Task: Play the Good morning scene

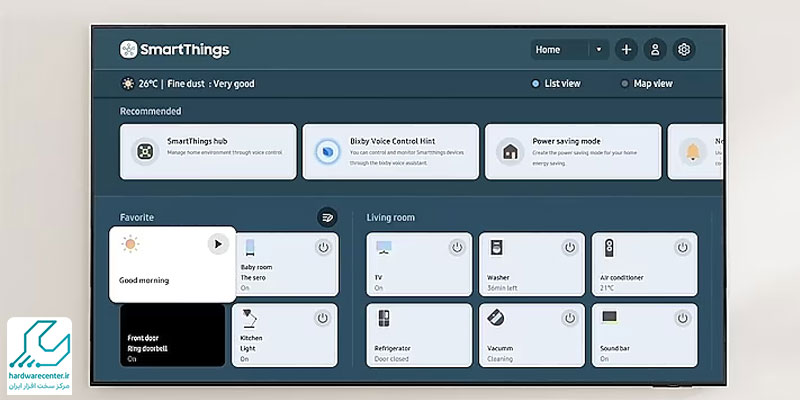Action: 218,244
